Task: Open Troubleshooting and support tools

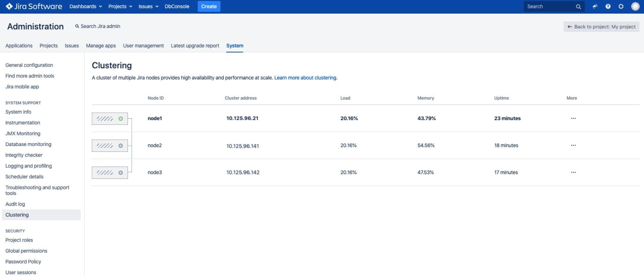Action: [x=37, y=190]
